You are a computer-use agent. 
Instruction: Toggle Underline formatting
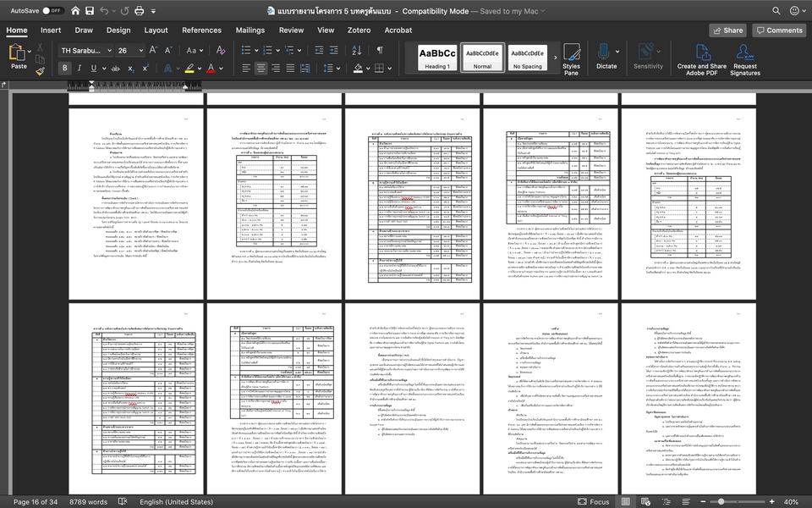click(94, 68)
